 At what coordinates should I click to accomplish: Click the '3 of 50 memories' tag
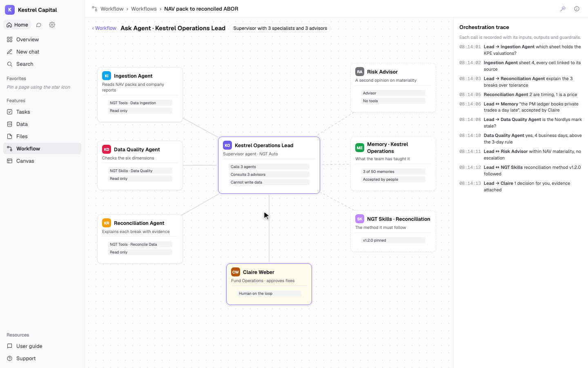tap(393, 172)
